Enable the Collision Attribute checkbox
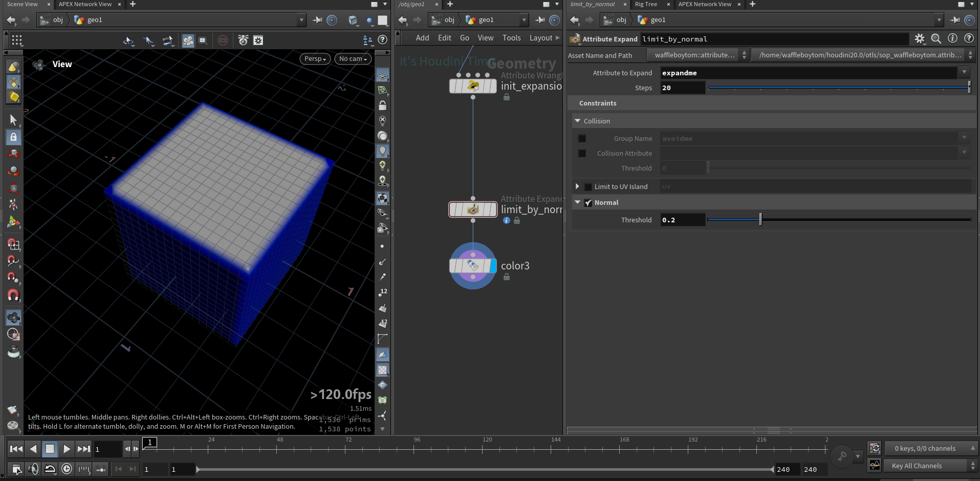Viewport: 980px width, 481px height. pos(582,154)
